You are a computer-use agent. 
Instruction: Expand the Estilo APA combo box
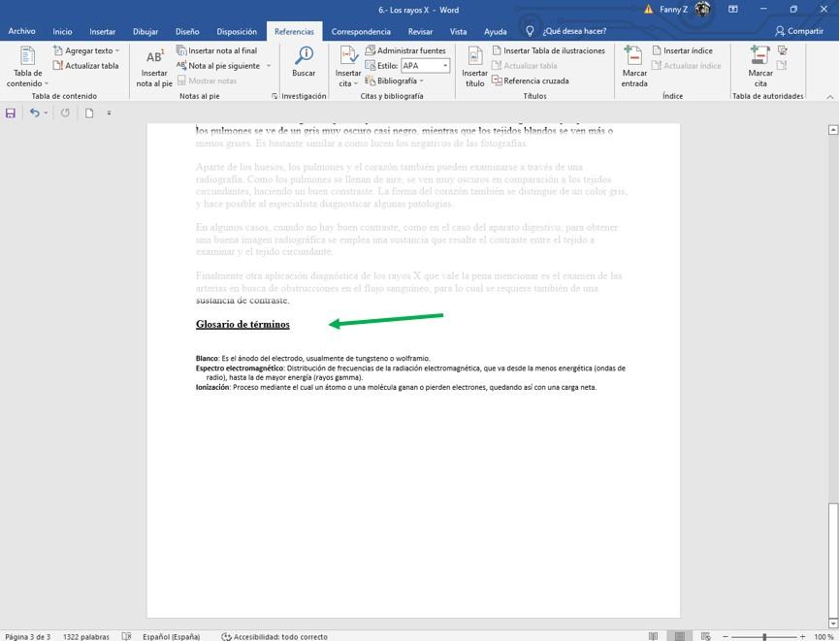[x=445, y=66]
